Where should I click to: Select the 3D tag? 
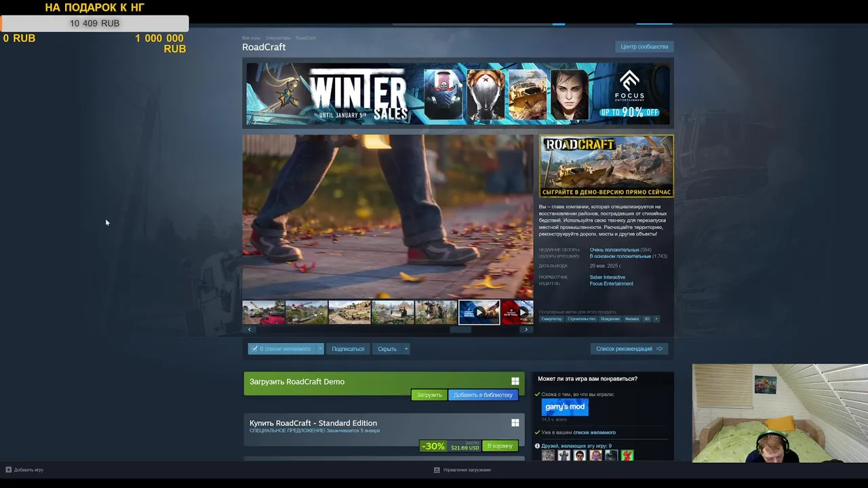647,319
